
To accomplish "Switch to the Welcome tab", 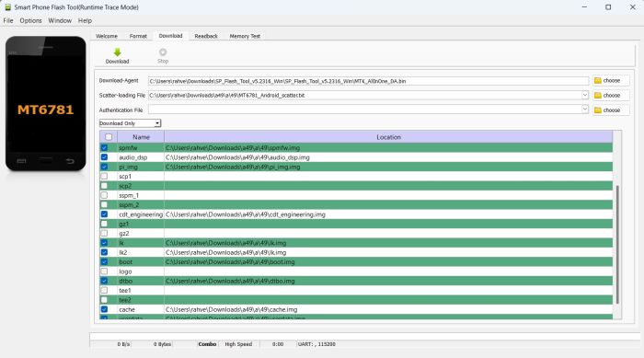I will [x=107, y=36].
